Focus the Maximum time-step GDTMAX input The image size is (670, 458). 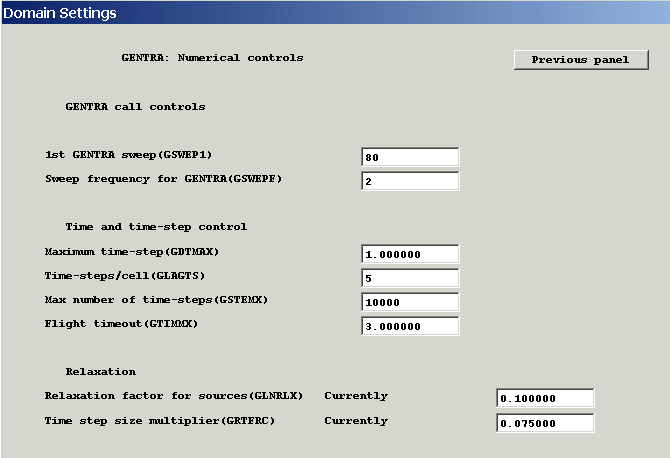410,254
